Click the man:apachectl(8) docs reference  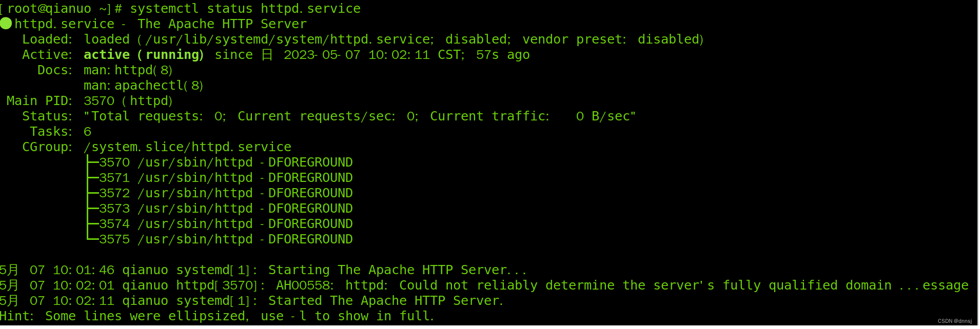point(143,86)
